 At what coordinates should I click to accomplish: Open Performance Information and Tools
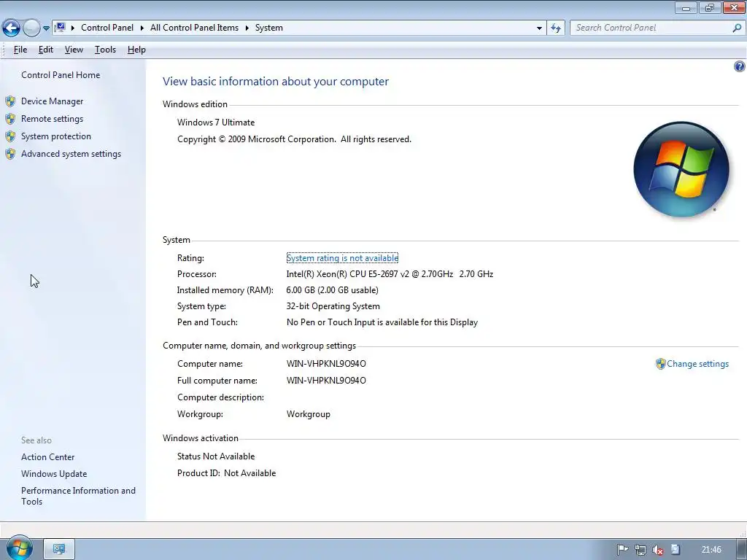tap(78, 496)
